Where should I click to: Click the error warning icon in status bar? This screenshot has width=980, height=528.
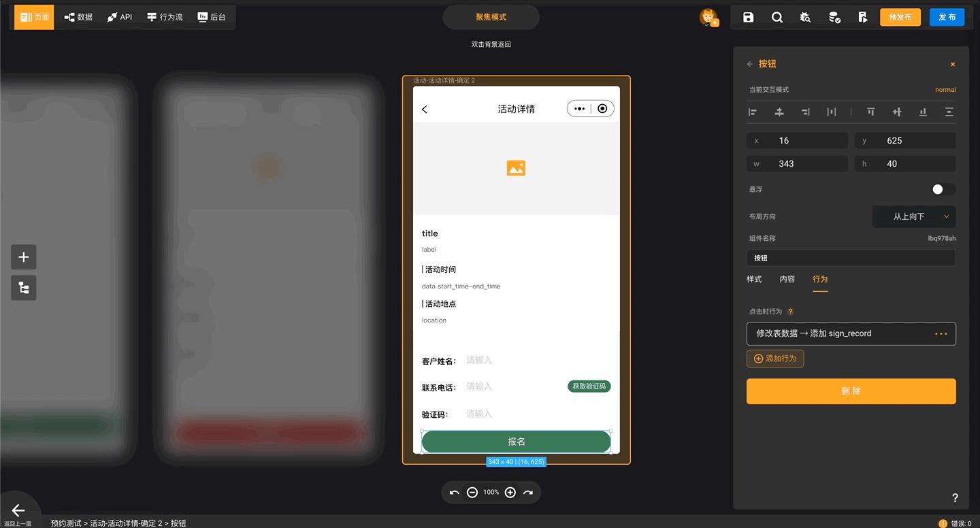(x=943, y=523)
